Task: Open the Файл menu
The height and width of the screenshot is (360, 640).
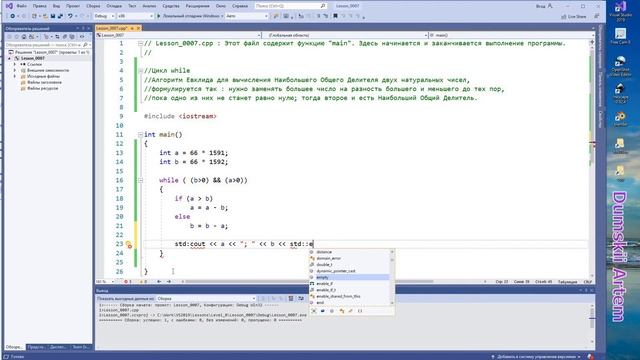Action: click(x=22, y=6)
